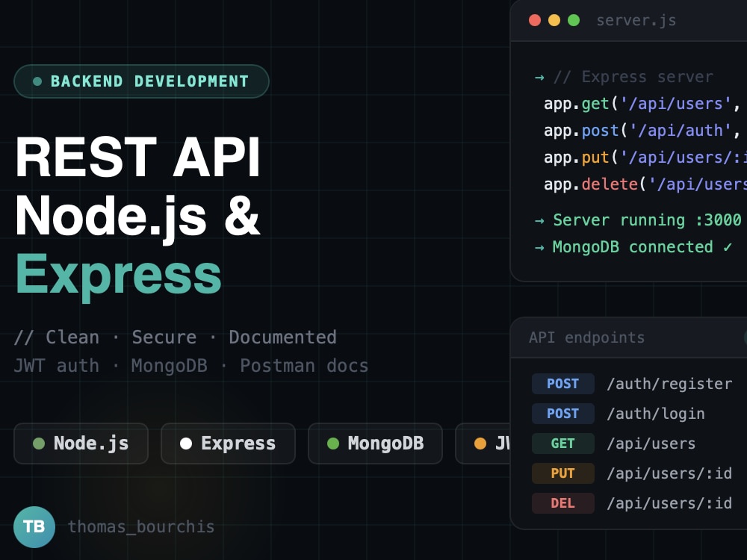Click the POST badge for /auth/login

pyautogui.click(x=563, y=414)
